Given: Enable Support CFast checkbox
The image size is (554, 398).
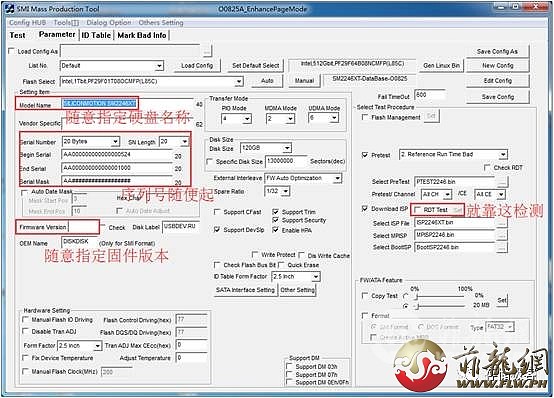Looking at the screenshot, I should [217, 212].
